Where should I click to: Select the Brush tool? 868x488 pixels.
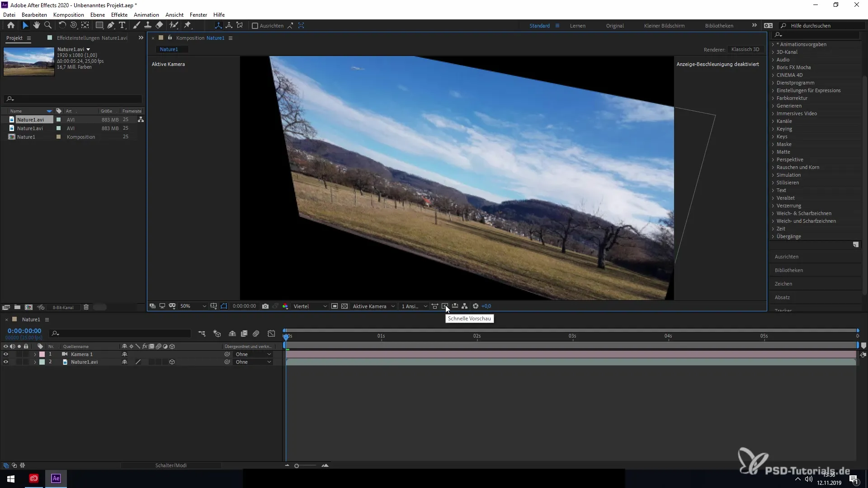pyautogui.click(x=137, y=25)
